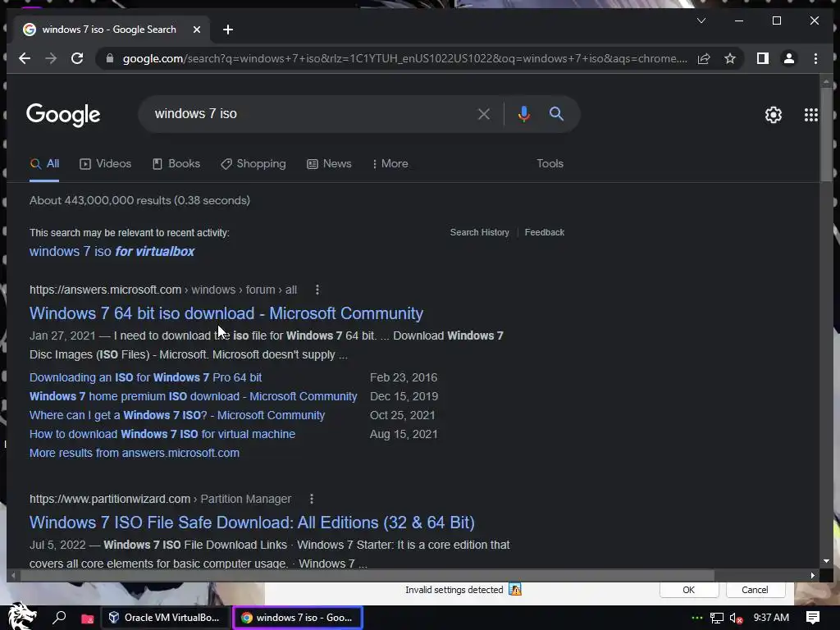Image resolution: width=840 pixels, height=630 pixels.
Task: Open a new browser tab
Action: click(x=228, y=30)
